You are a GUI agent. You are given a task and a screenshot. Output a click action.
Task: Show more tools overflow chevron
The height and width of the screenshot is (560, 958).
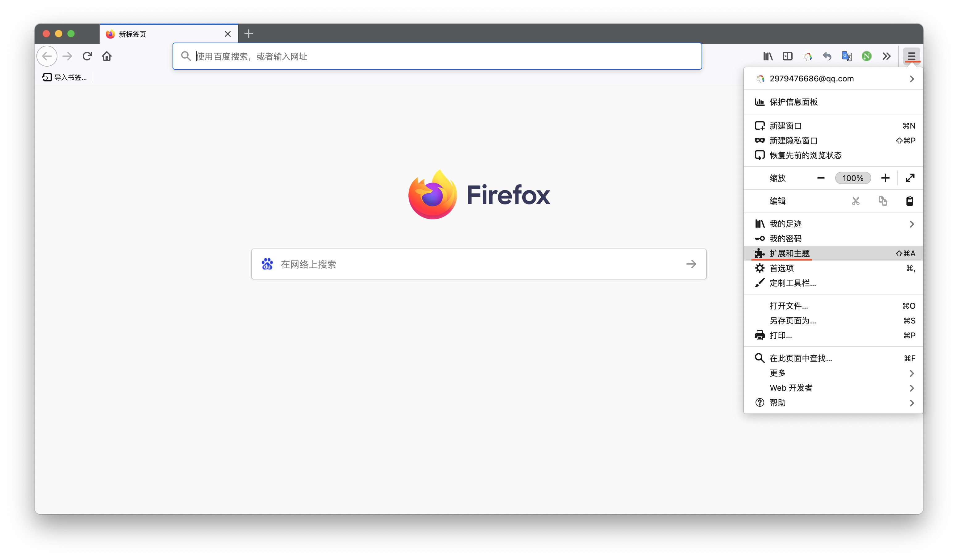[x=886, y=56]
